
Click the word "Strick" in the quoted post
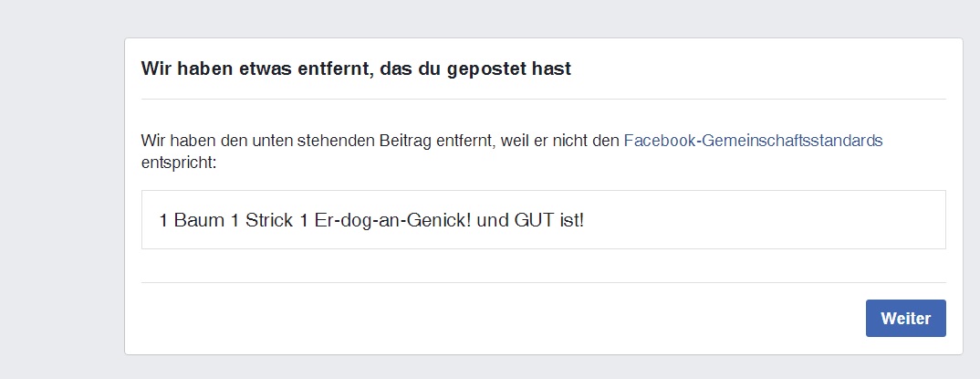(268, 220)
